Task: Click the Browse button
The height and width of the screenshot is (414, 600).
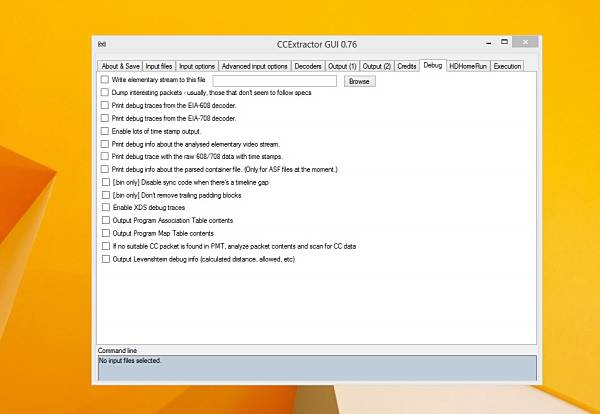Action: pos(359,81)
